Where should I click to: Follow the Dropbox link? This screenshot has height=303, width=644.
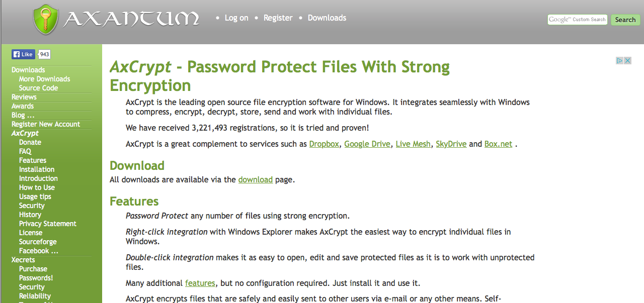click(324, 144)
